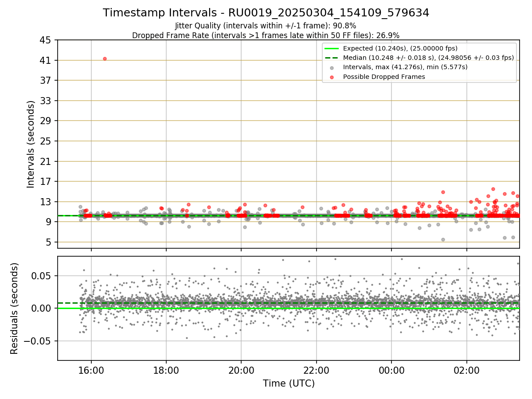Click the 00:00 x-axis tick label

(391, 370)
